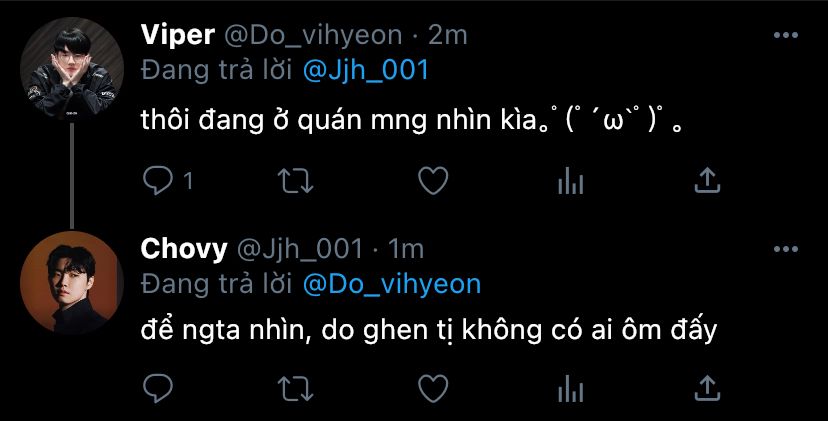
Task: Open more options menu on Viper's tweet
Action: tap(786, 35)
